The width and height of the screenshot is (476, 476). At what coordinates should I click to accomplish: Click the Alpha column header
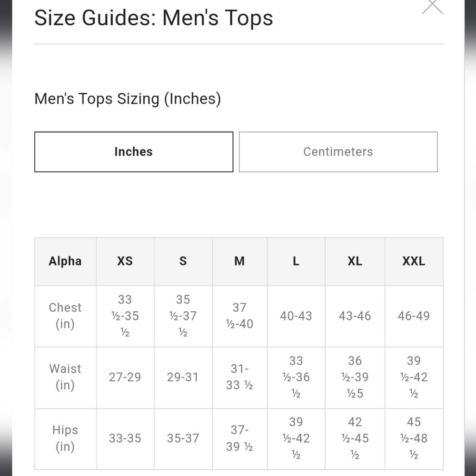(x=65, y=261)
